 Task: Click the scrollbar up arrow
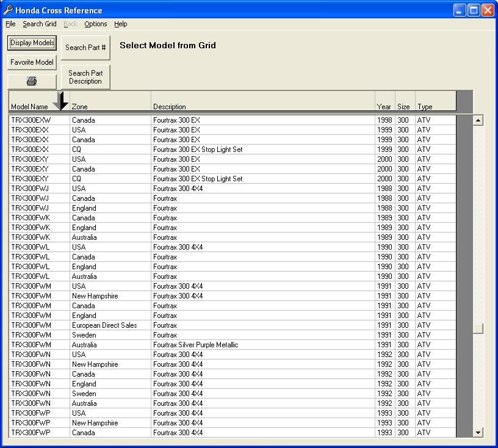478,120
